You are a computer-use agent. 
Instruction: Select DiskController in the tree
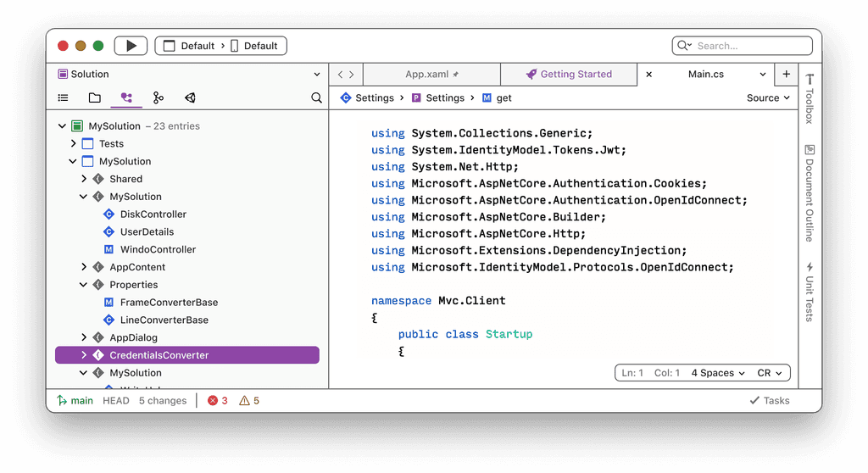[153, 214]
